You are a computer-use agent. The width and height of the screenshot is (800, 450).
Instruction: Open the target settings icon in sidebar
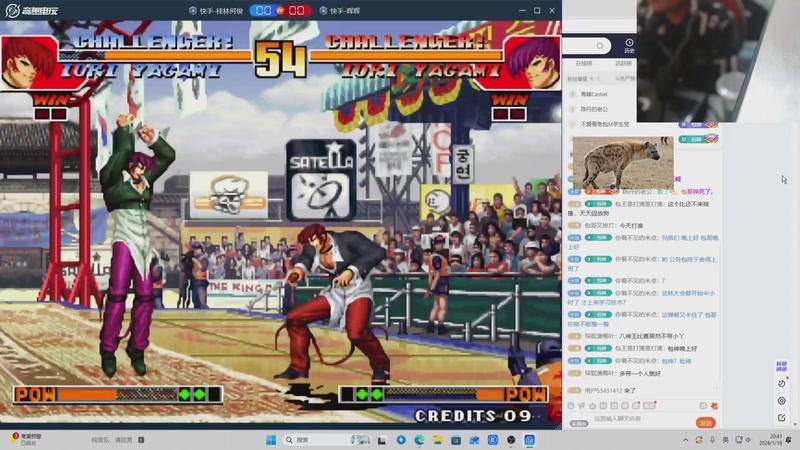(782, 401)
